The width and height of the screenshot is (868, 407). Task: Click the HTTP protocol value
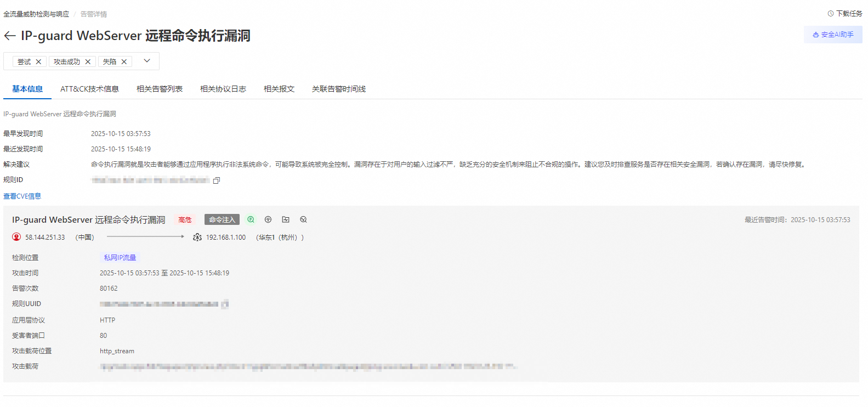tap(107, 320)
